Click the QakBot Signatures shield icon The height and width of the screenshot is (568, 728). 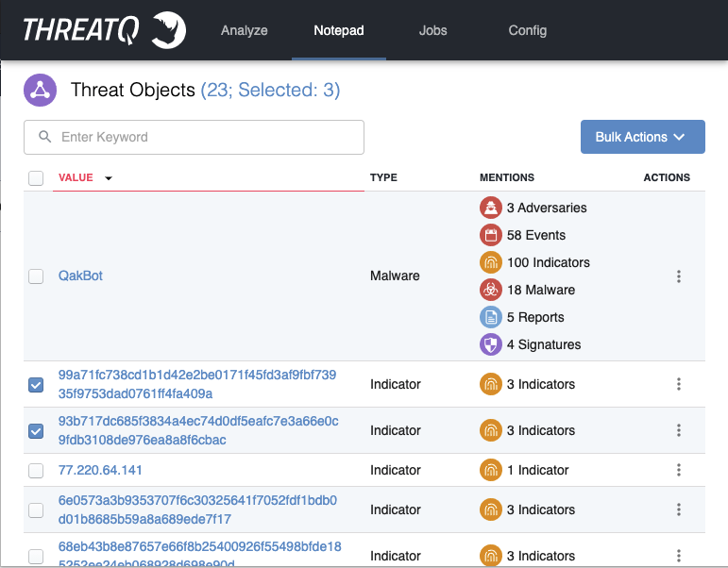pos(491,344)
